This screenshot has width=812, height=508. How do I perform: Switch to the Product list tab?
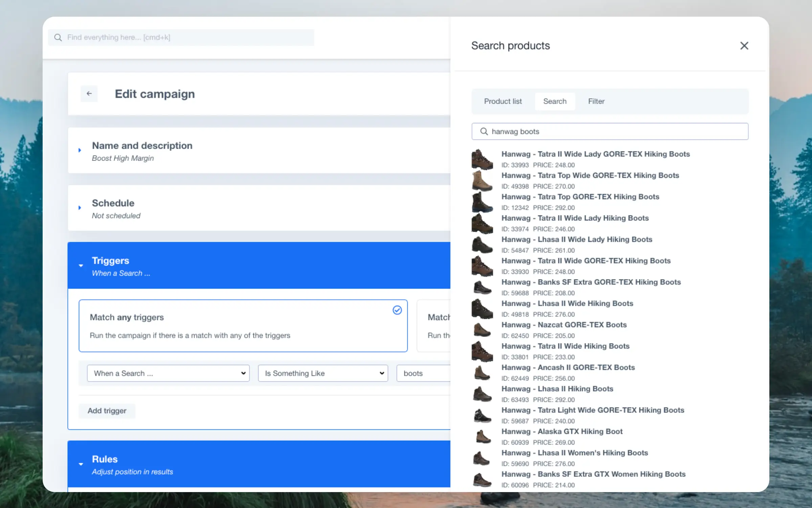503,101
